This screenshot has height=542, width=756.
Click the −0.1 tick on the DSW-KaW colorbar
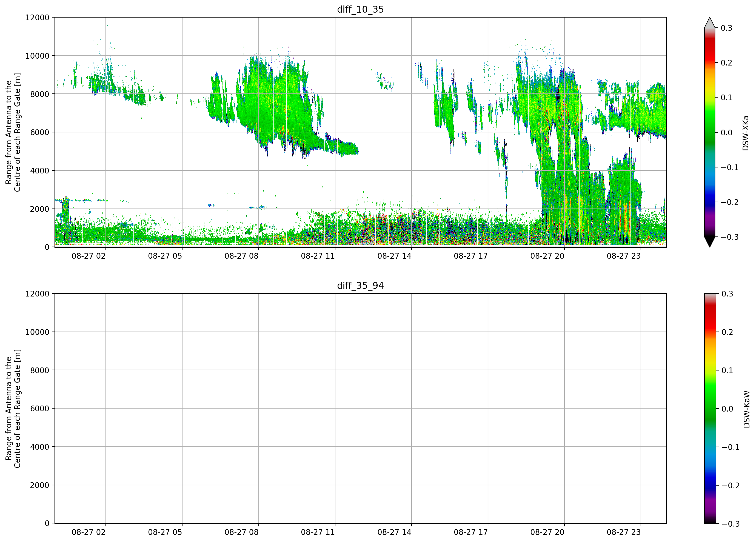(x=731, y=447)
